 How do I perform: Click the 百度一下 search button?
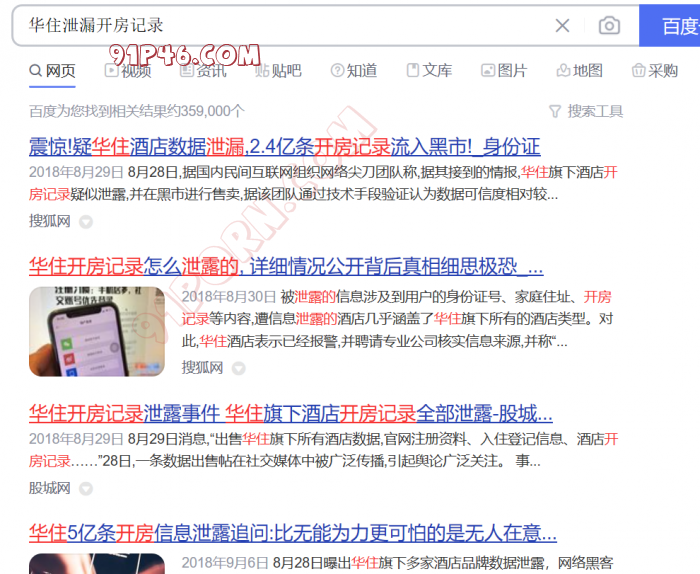pos(674,25)
